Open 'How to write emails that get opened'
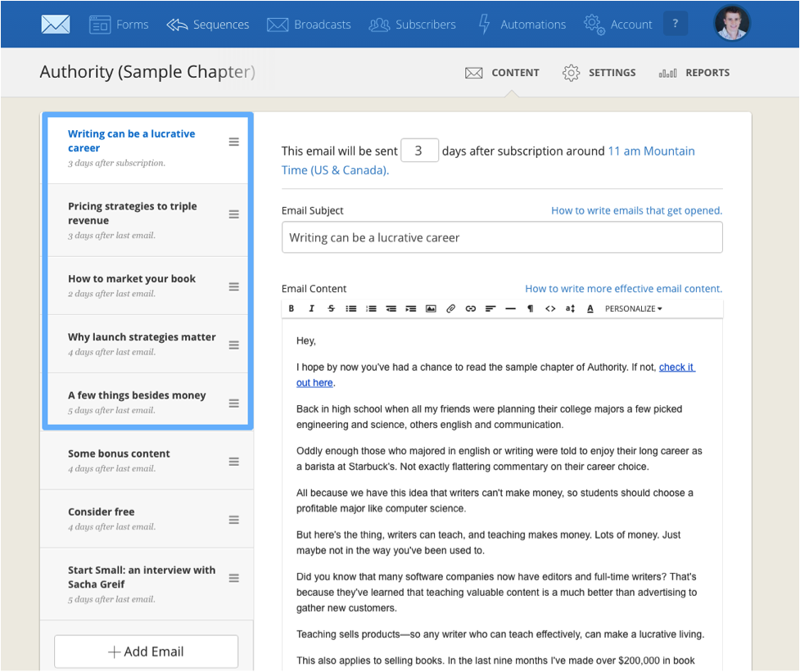 click(x=636, y=210)
